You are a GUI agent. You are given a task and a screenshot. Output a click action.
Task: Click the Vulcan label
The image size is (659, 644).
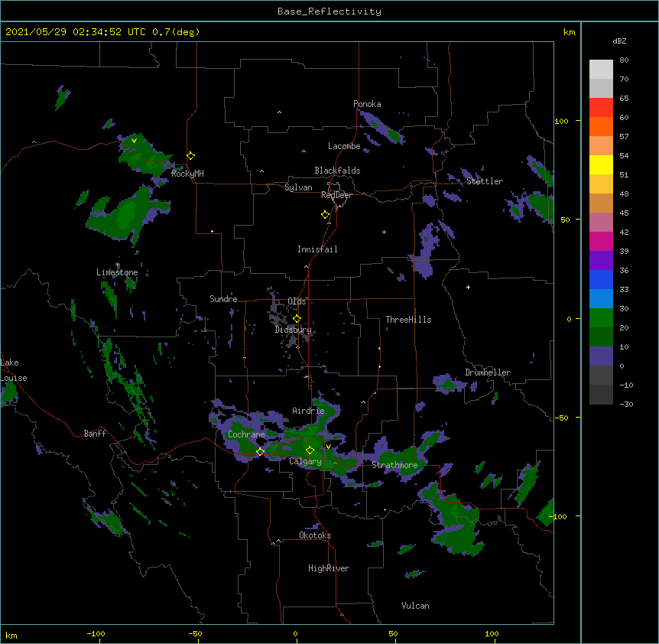pos(416,606)
